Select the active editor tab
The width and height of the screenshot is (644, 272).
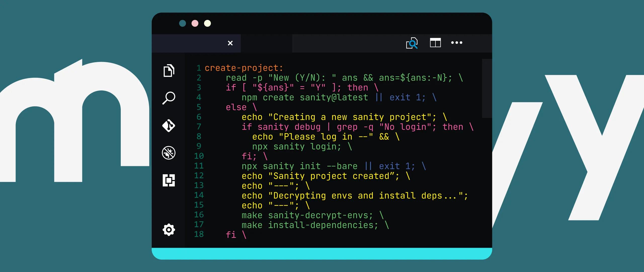tap(196, 43)
